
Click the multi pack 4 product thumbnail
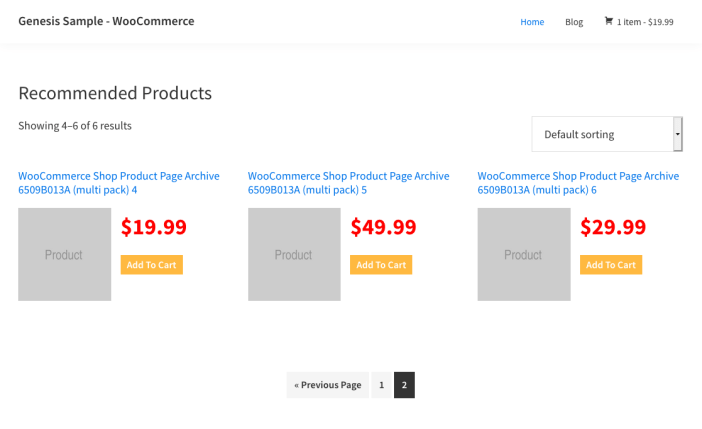[x=64, y=254]
